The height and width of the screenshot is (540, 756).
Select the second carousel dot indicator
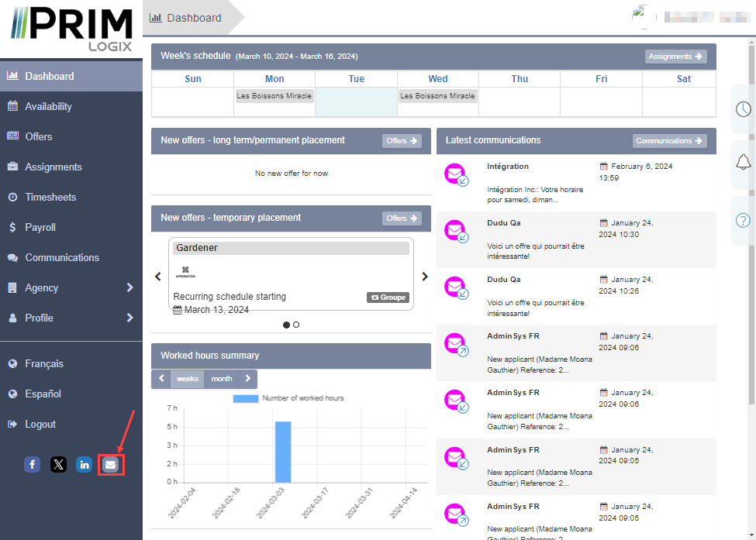(x=296, y=325)
